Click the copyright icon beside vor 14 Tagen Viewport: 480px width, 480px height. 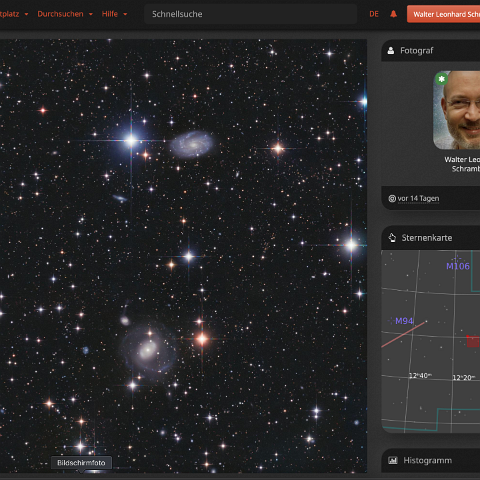(x=392, y=199)
